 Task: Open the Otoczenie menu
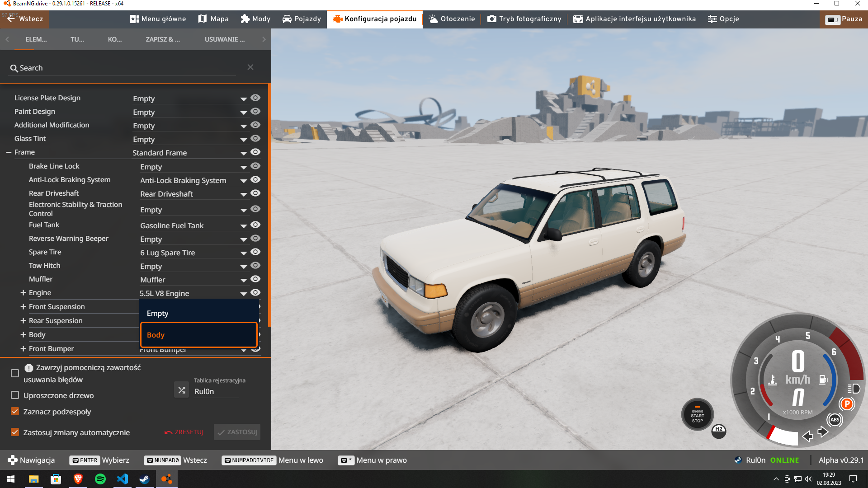pos(452,19)
